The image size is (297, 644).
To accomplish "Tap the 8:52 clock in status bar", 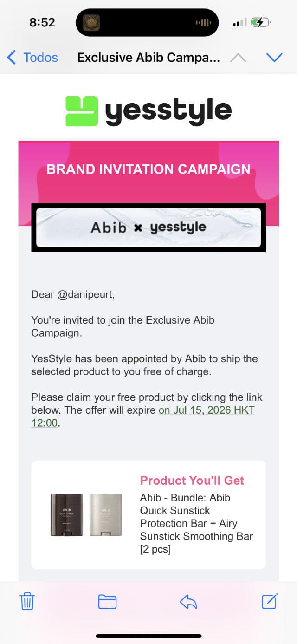I will [42, 22].
